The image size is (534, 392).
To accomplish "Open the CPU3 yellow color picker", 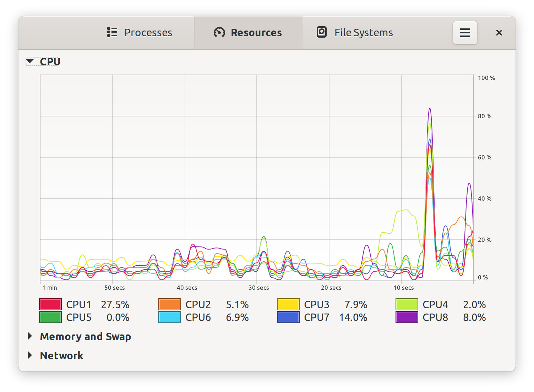I will (288, 305).
